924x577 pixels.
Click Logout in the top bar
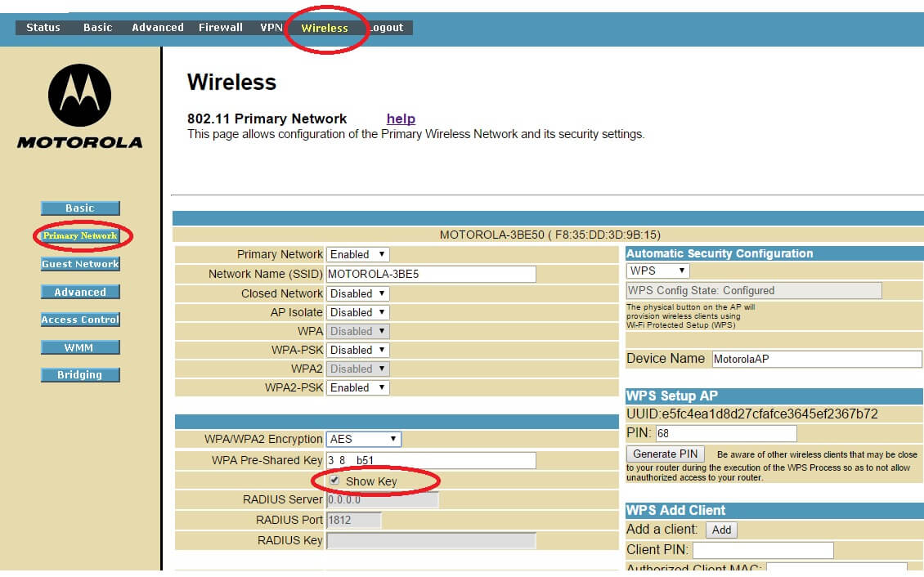click(x=387, y=28)
